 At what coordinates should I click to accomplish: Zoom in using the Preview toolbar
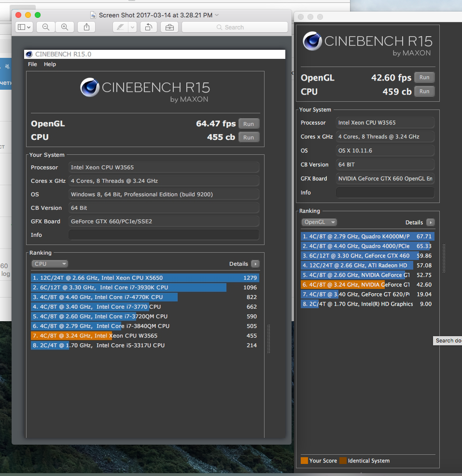(x=64, y=27)
